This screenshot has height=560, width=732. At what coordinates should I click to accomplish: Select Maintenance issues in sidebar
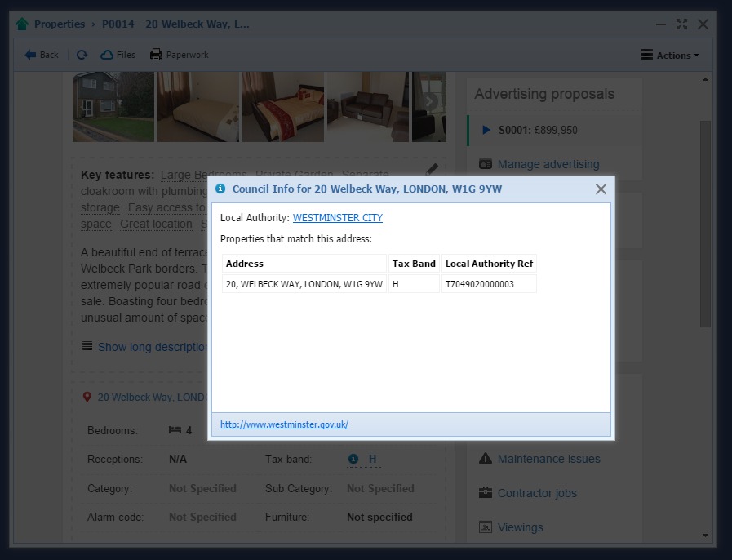pos(548,459)
